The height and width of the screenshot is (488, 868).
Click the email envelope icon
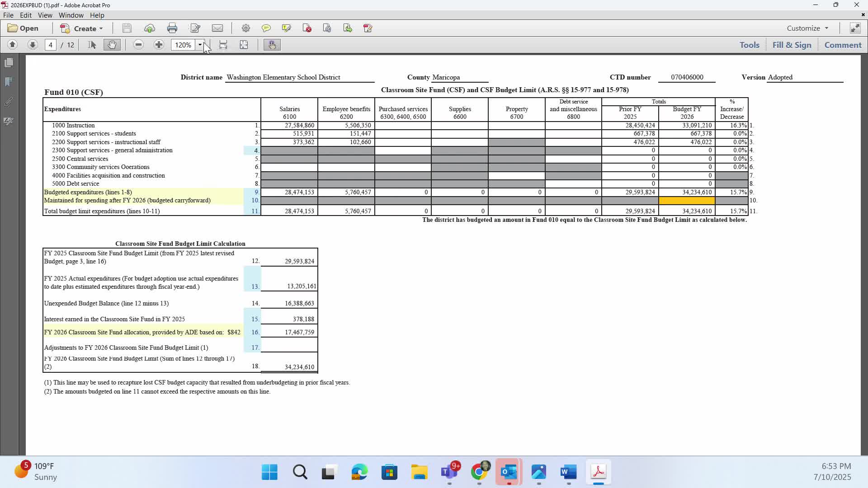coord(217,28)
